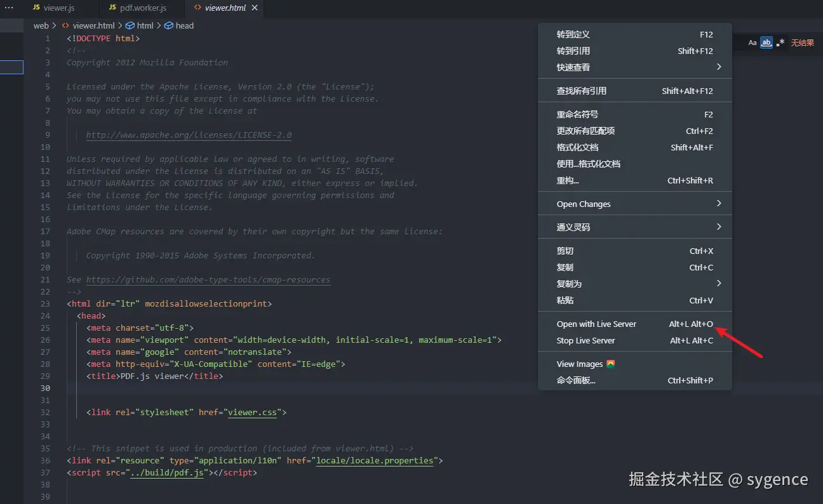
Task: Click line number 30 in the gutter
Action: 45,388
